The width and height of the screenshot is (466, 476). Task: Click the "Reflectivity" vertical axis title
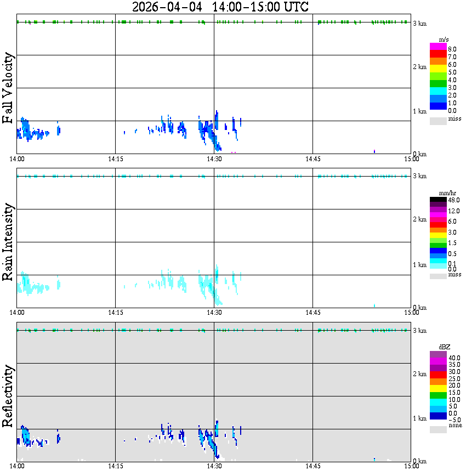pos(8,396)
